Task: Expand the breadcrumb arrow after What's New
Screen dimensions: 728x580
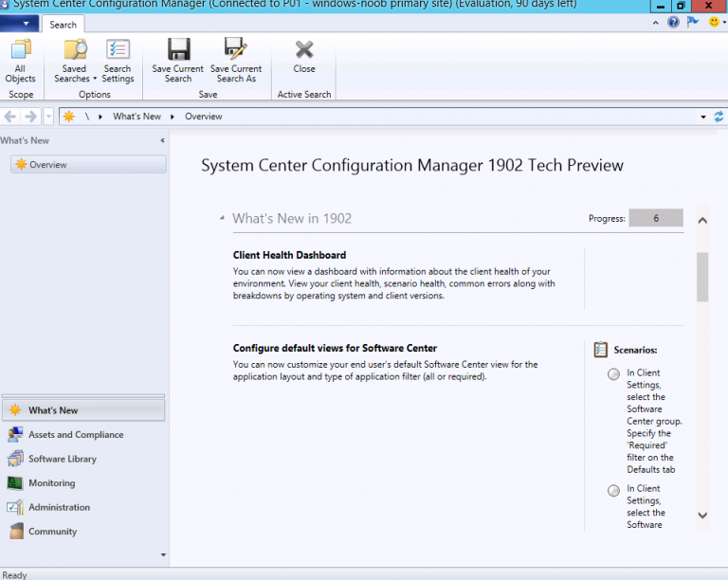Action: (173, 117)
